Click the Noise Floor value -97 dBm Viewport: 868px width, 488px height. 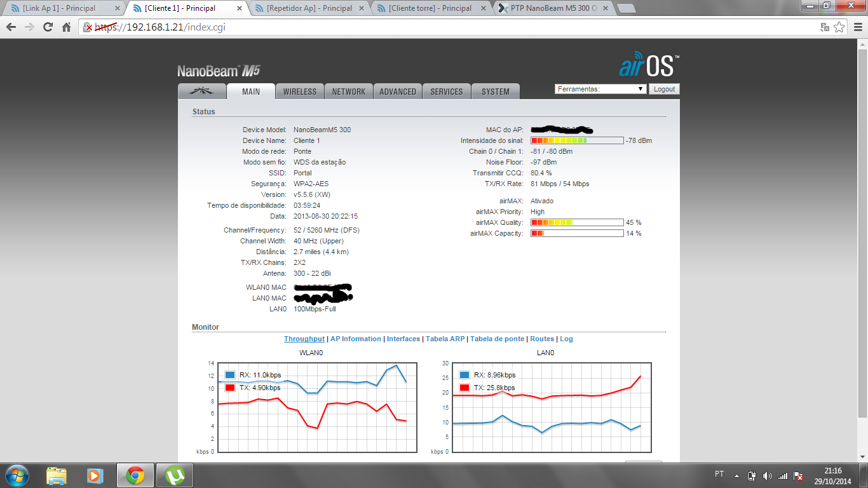(x=543, y=162)
